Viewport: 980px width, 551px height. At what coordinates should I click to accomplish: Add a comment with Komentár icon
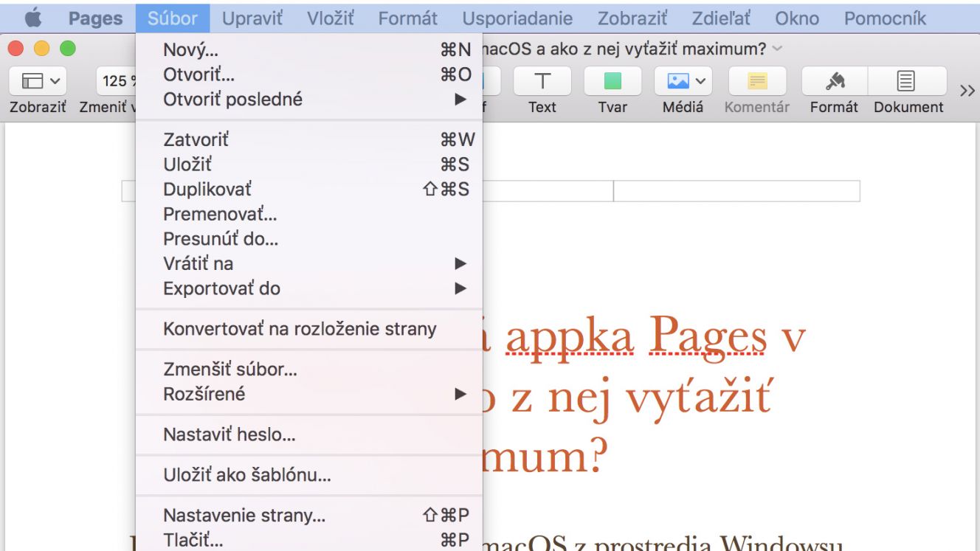(757, 81)
